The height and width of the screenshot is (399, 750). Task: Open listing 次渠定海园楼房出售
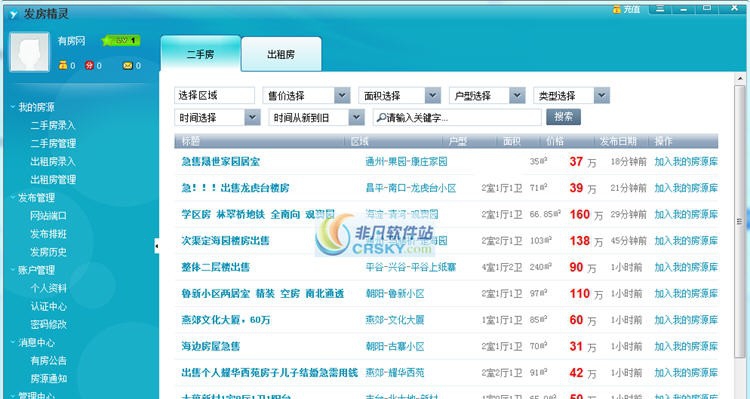tap(225, 241)
